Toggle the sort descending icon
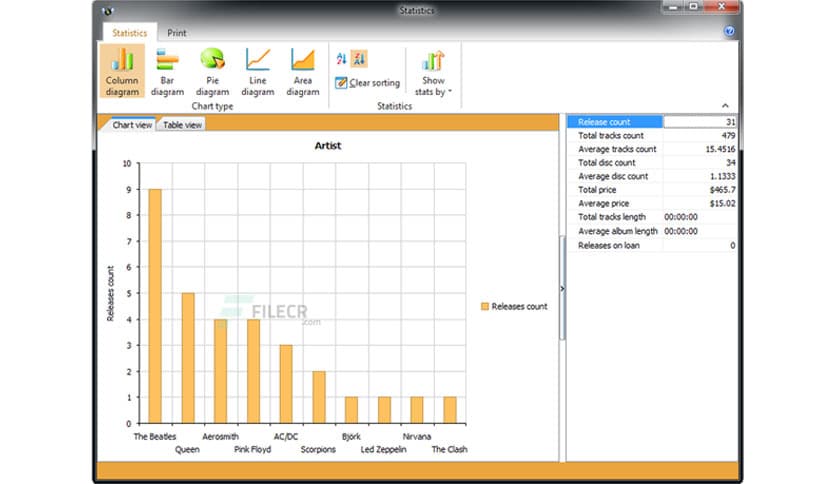 (359, 58)
